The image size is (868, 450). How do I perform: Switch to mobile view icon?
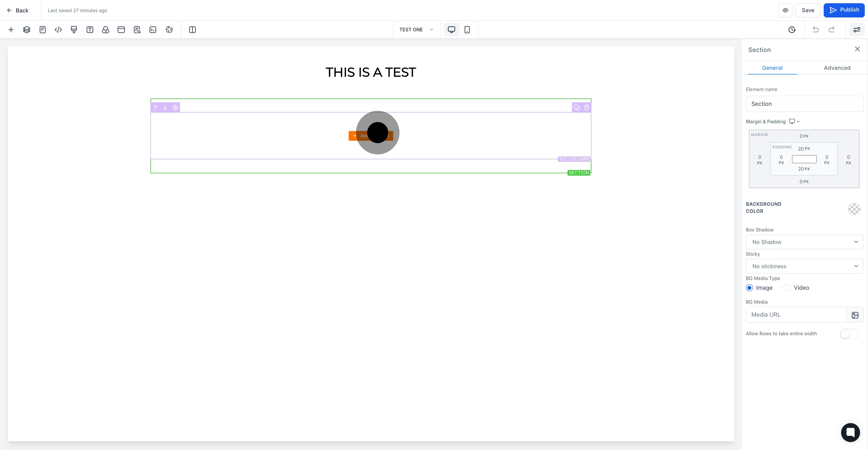pos(467,30)
